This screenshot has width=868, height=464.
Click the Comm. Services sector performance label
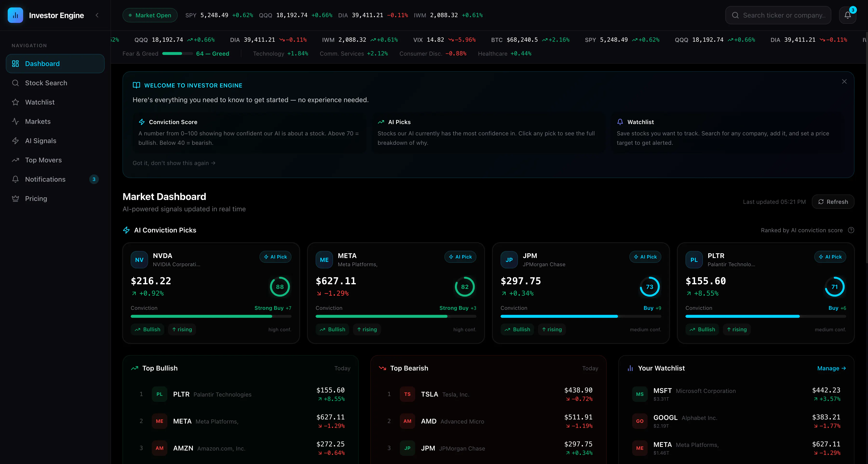354,53
